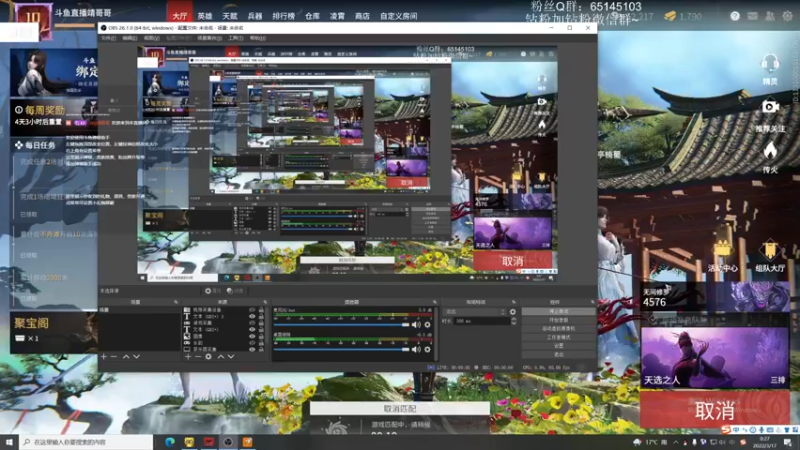Screen dimensions: 800x450
Task: Toggle lock on 图像 source
Action: [x=261, y=336]
